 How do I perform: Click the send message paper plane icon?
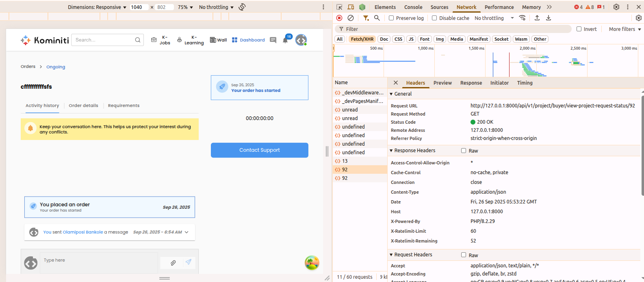pyautogui.click(x=189, y=262)
